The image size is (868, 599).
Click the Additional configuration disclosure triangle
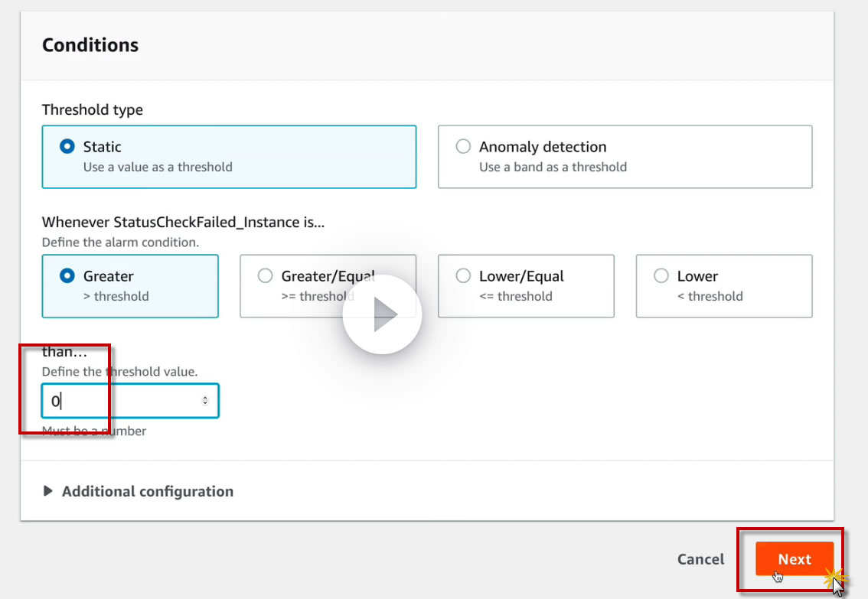pyautogui.click(x=48, y=491)
